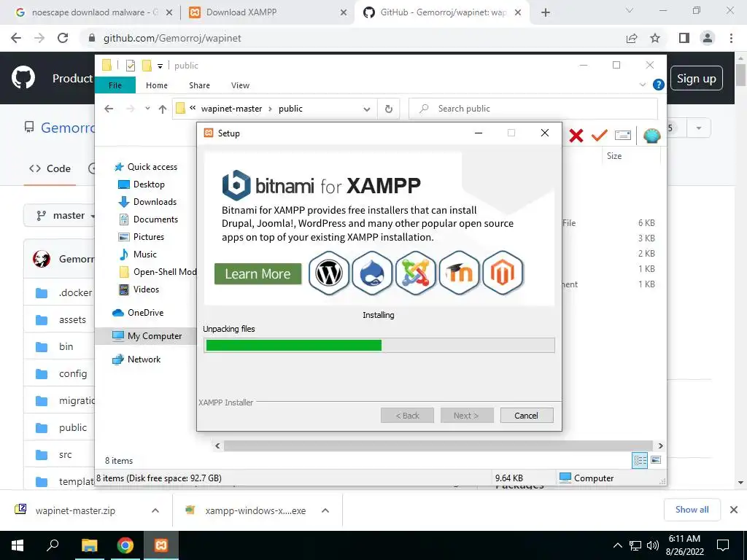Open xampp-windows exe download options arrow
This screenshot has width=747, height=560.
click(325, 510)
